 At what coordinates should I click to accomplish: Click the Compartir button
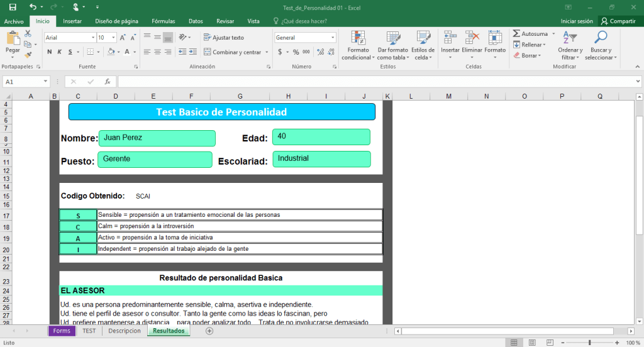pyautogui.click(x=618, y=21)
